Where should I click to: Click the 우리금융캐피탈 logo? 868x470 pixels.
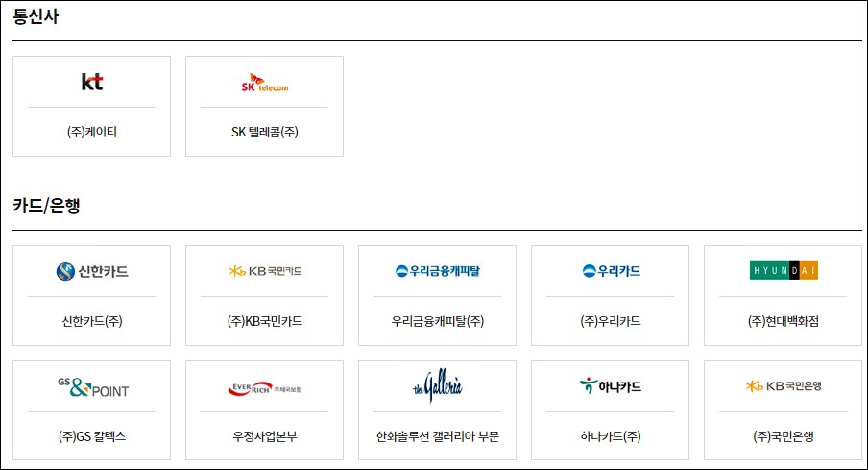click(x=437, y=271)
